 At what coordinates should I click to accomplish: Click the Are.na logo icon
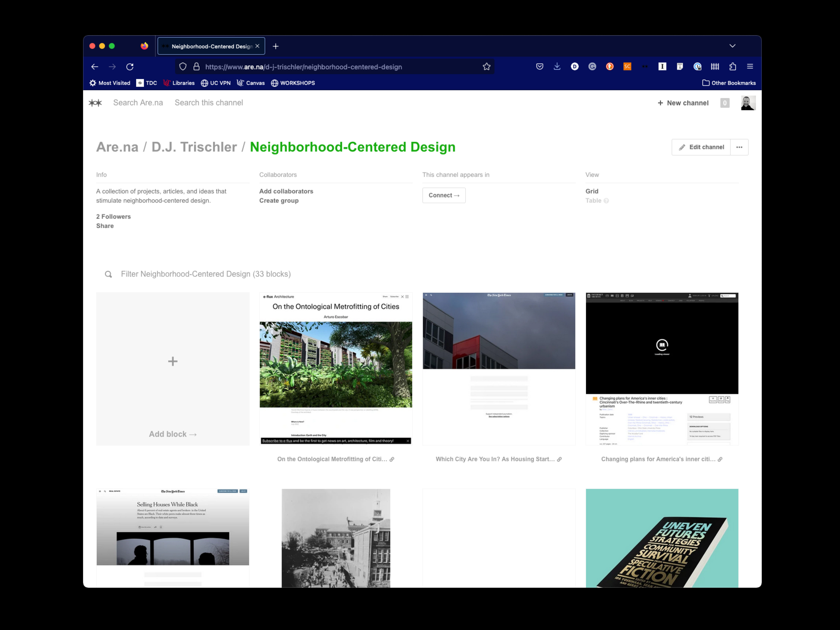[x=95, y=103]
